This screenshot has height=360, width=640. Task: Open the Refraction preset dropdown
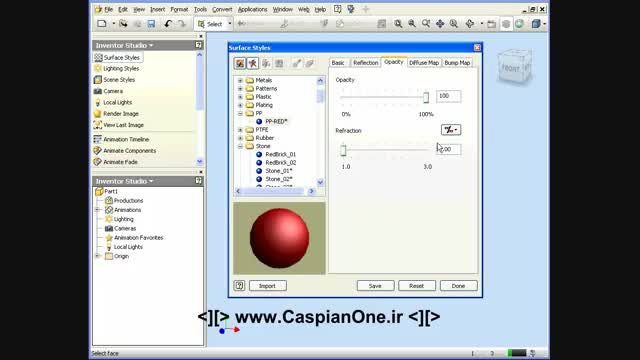click(451, 130)
